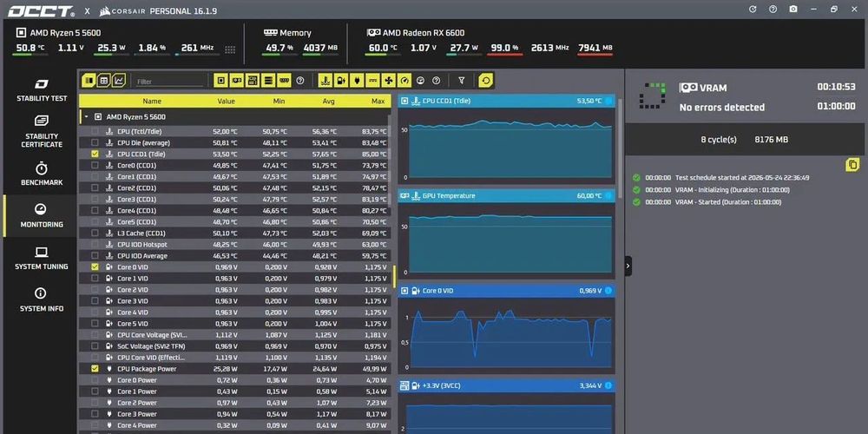Collapse the right panel with arrow handle

tap(628, 266)
